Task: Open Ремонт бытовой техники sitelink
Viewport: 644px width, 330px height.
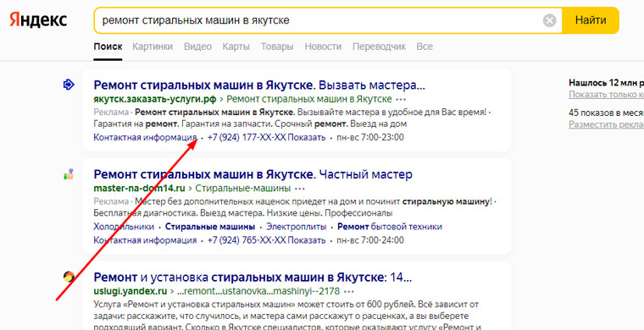Action: [x=390, y=227]
